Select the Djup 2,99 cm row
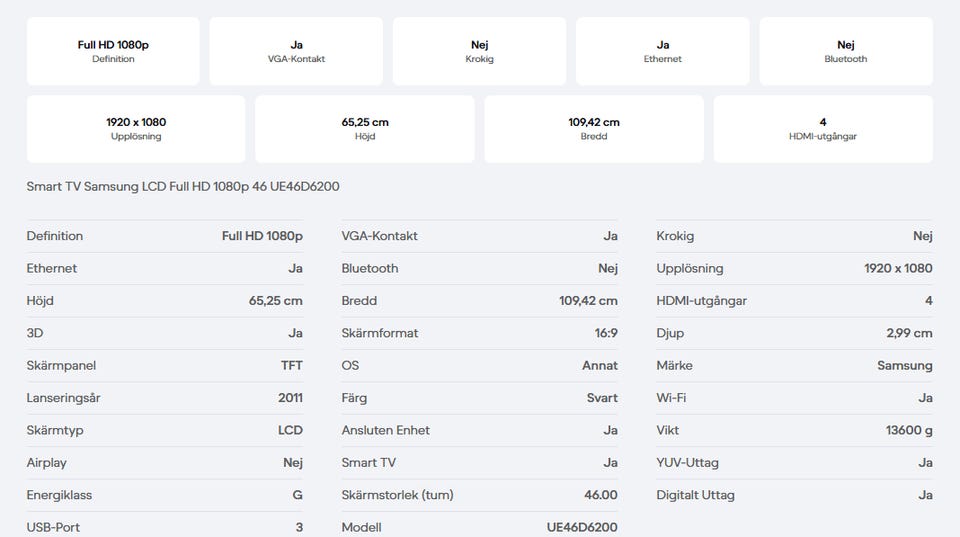 (794, 333)
